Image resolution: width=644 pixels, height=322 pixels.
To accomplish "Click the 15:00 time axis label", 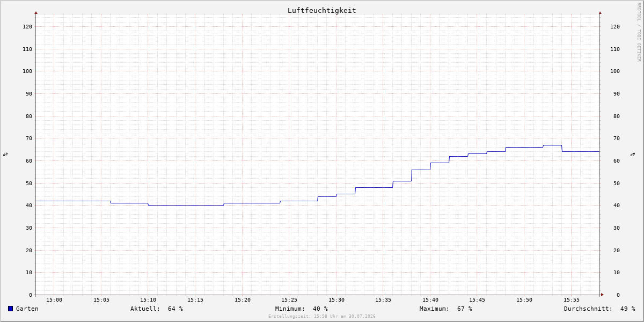I will click(54, 300).
